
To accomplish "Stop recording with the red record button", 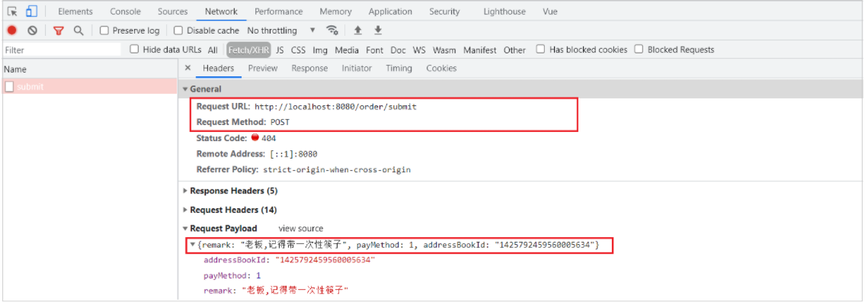I will pyautogui.click(x=12, y=31).
